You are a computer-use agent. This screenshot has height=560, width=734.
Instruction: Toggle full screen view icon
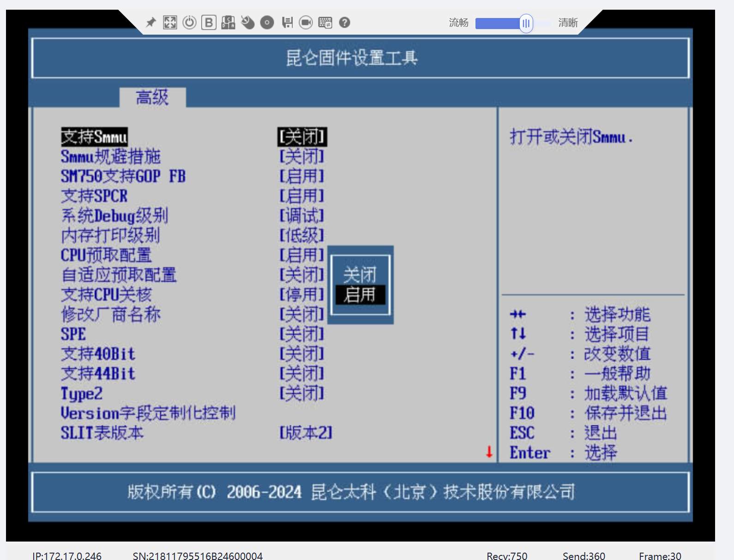(x=170, y=22)
